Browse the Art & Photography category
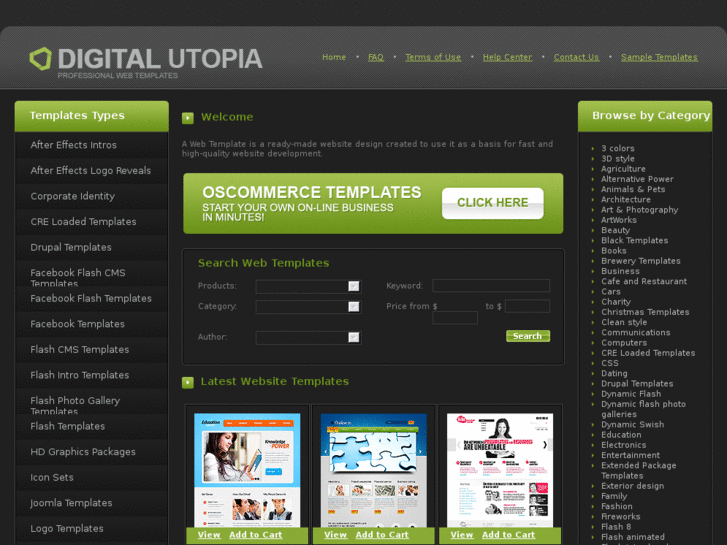 pyautogui.click(x=639, y=210)
